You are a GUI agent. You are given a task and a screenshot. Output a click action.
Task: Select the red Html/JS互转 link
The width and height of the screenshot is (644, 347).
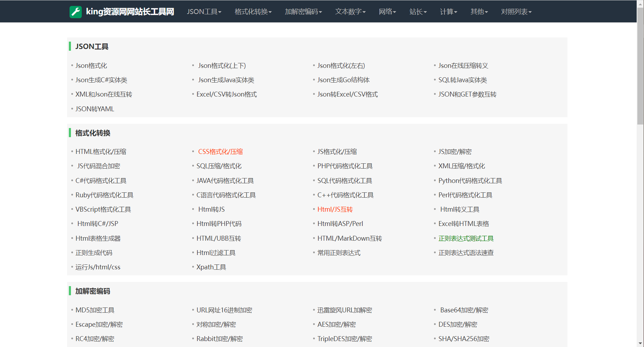(335, 209)
